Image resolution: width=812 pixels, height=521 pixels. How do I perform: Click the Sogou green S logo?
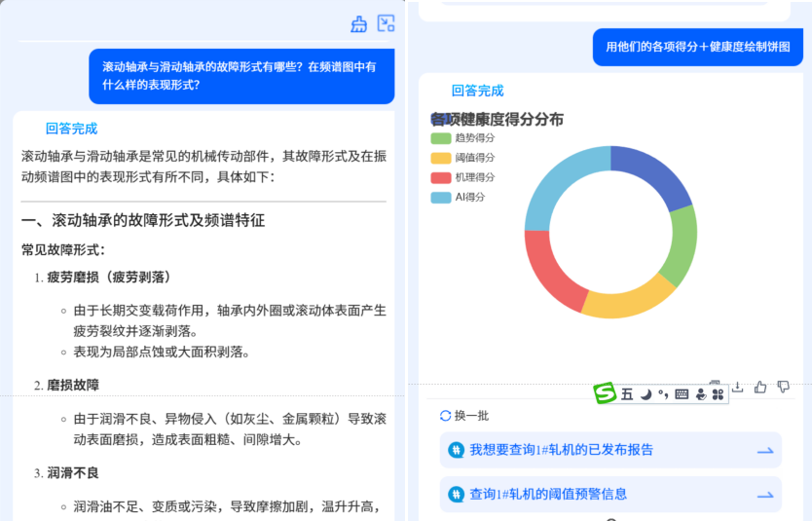[606, 393]
